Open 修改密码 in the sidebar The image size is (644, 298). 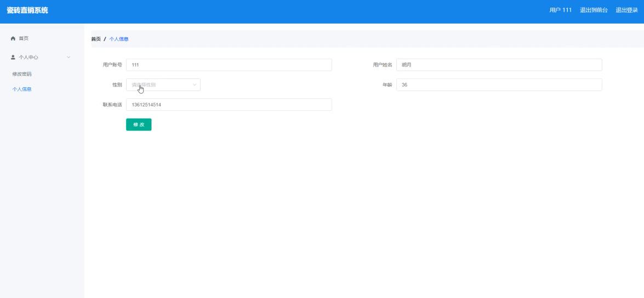pos(22,74)
